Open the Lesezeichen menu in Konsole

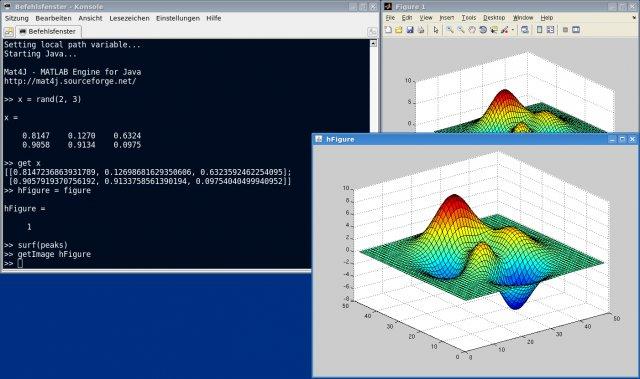(x=129, y=18)
